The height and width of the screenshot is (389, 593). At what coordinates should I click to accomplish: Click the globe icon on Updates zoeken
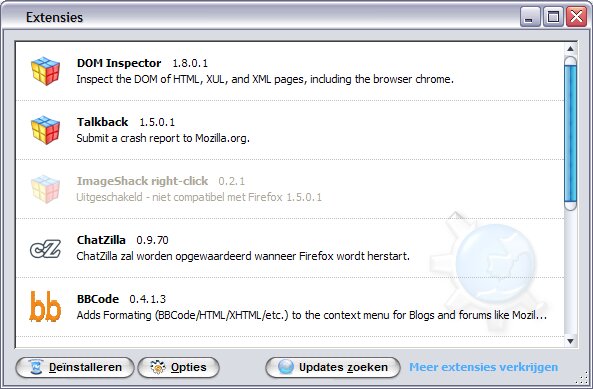point(286,367)
